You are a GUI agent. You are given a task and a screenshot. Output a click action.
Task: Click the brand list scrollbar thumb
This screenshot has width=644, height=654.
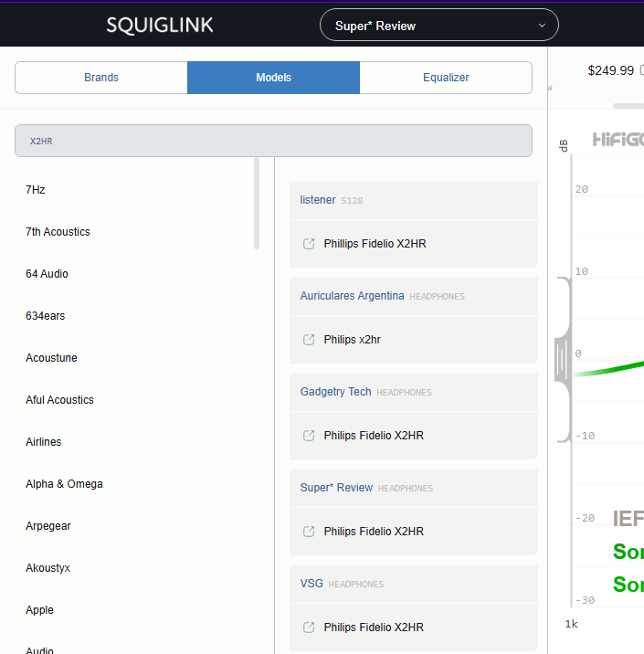(257, 204)
